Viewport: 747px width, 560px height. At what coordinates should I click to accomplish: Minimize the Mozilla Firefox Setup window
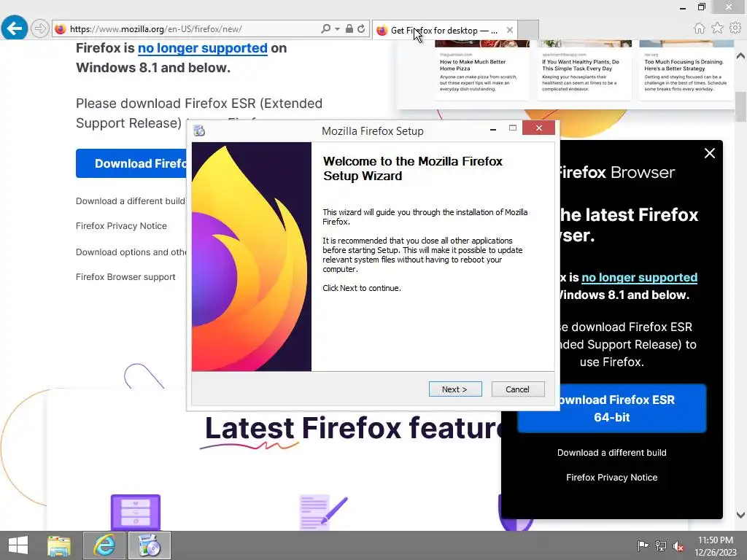click(493, 128)
